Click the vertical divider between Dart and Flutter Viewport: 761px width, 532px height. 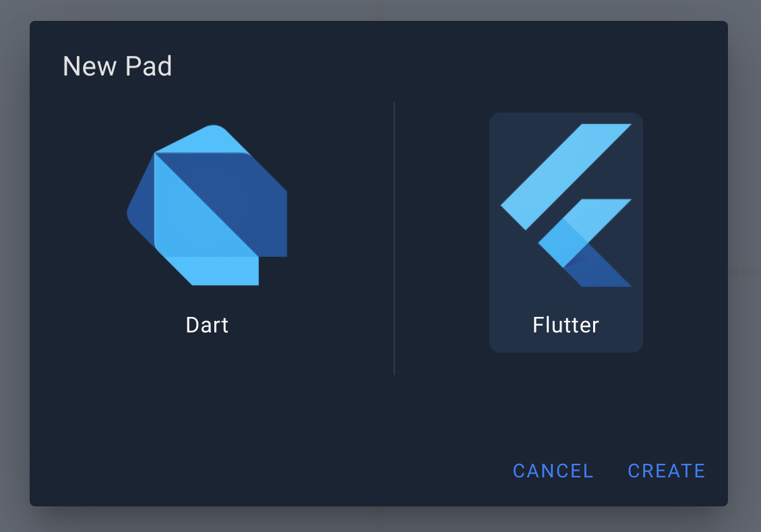coord(394,237)
